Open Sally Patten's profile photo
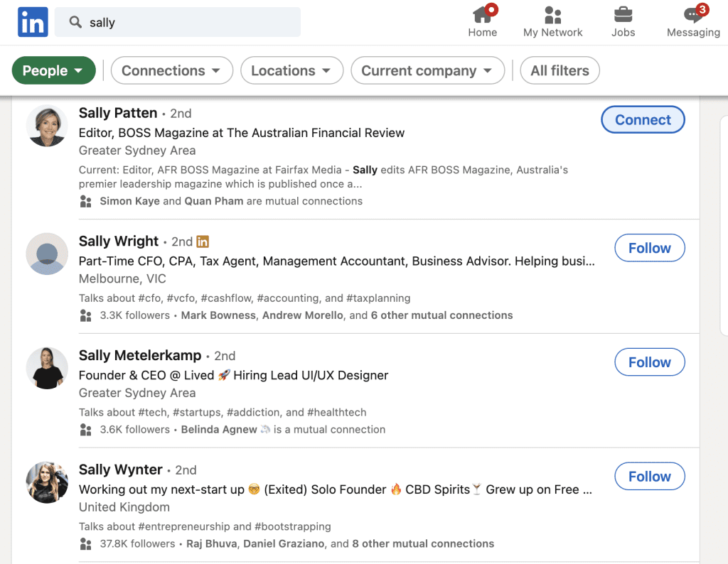Viewport: 728px width, 564px height. pos(47,126)
